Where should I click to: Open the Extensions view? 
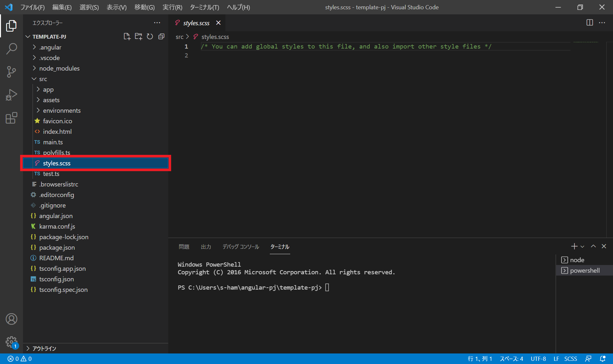point(11,118)
